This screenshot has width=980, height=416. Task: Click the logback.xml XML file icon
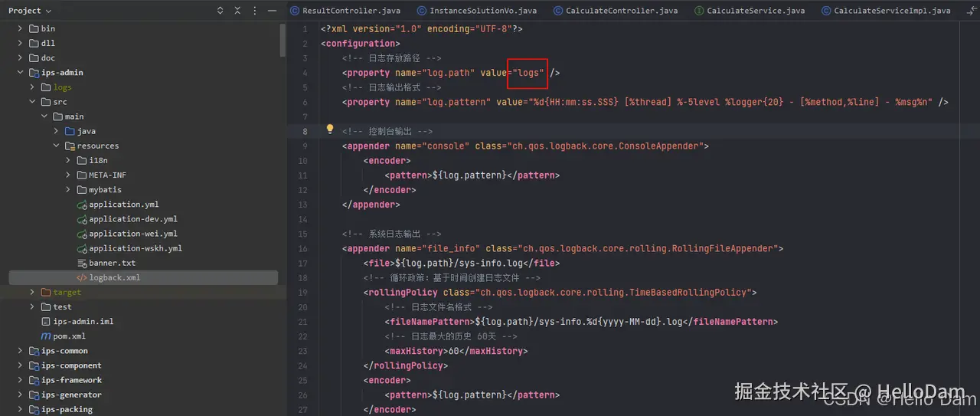coord(82,277)
